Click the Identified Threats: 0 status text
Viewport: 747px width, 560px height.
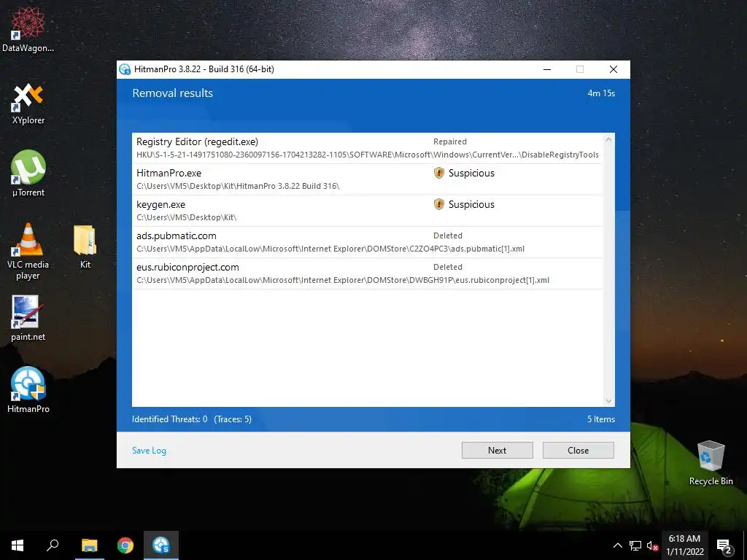pos(169,419)
